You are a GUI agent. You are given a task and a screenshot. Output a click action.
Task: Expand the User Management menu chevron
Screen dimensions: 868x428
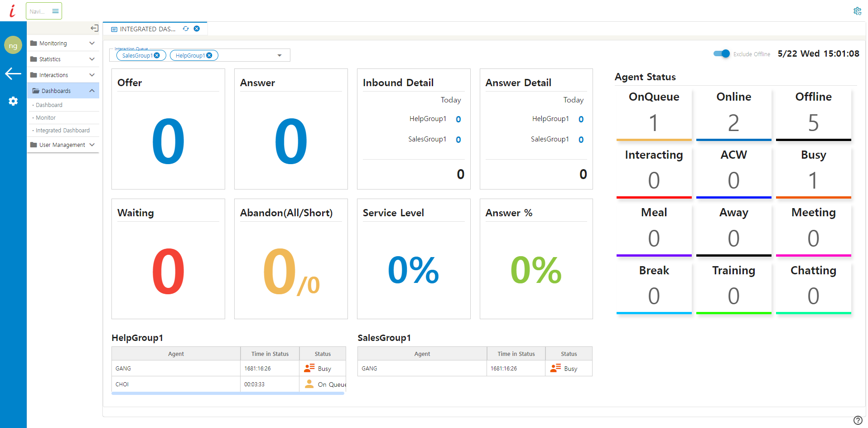(92, 145)
